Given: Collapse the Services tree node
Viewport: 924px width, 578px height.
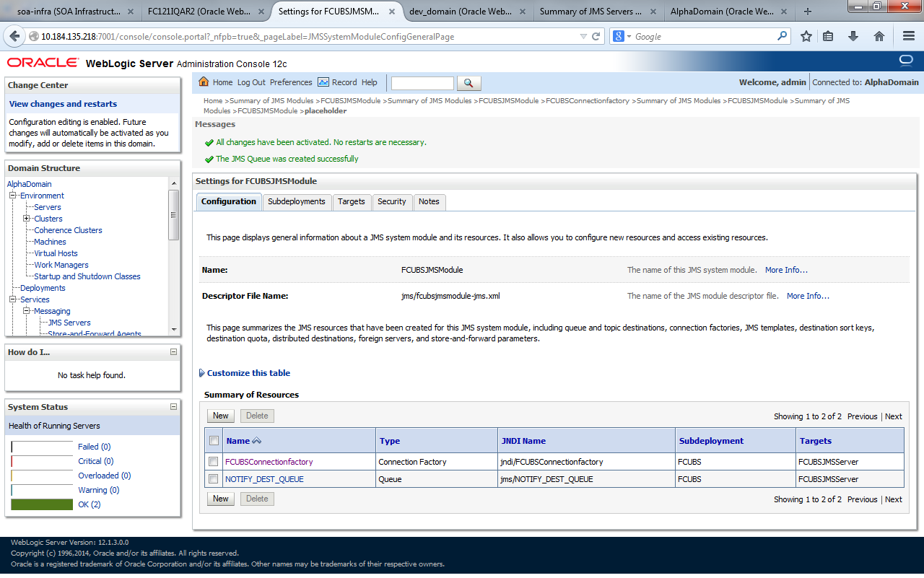Looking at the screenshot, I should pos(12,299).
